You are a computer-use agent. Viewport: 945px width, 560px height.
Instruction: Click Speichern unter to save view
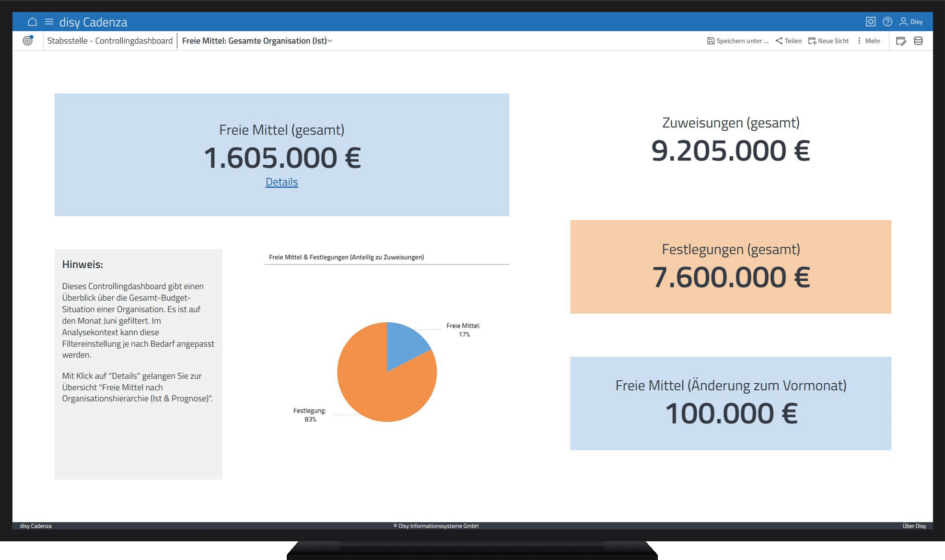(738, 41)
